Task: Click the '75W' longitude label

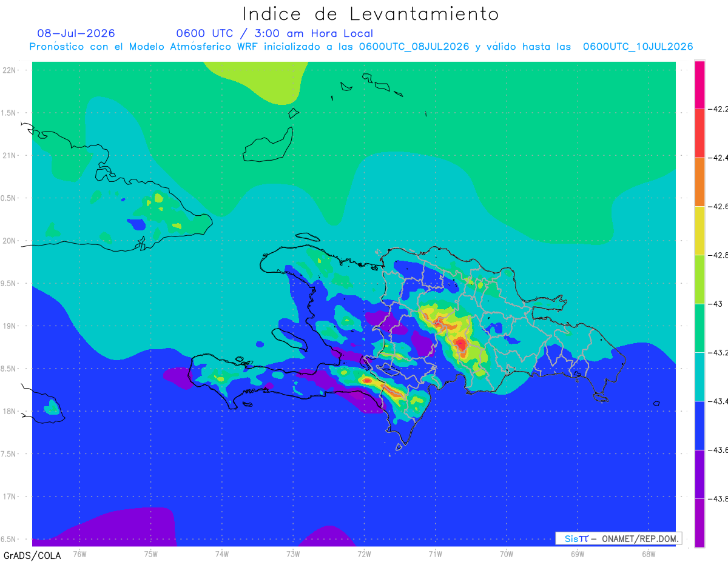Action: pos(151,553)
